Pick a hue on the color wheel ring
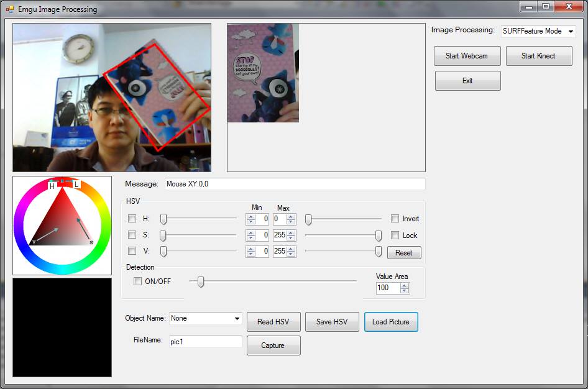This screenshot has height=389, width=588. pyautogui.click(x=106, y=225)
